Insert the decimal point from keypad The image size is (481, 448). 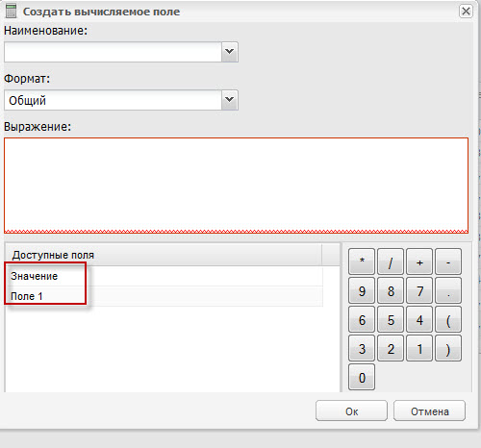point(448,290)
